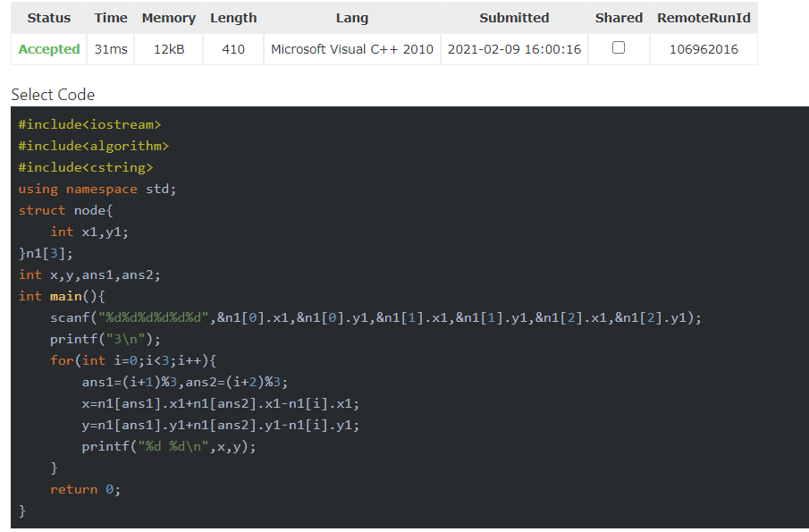Click the ans1=(i+1)%3 code line
Image resolution: width=809 pixels, height=532 pixels.
[x=185, y=383]
